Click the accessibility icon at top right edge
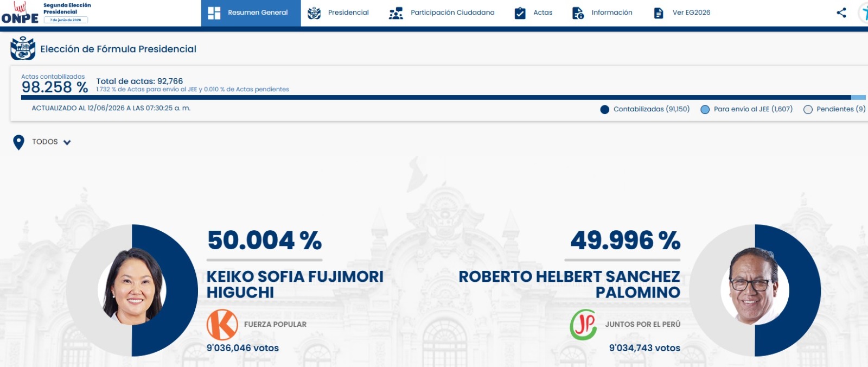 click(863, 13)
